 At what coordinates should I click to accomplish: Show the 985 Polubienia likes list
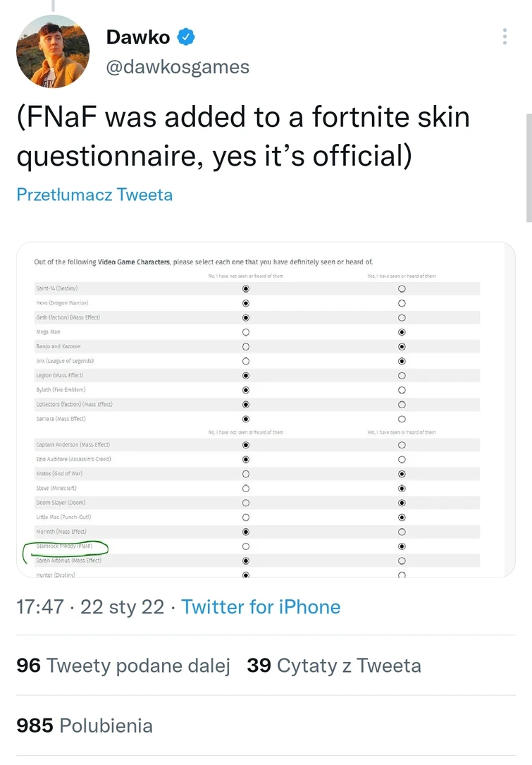pos(85,726)
